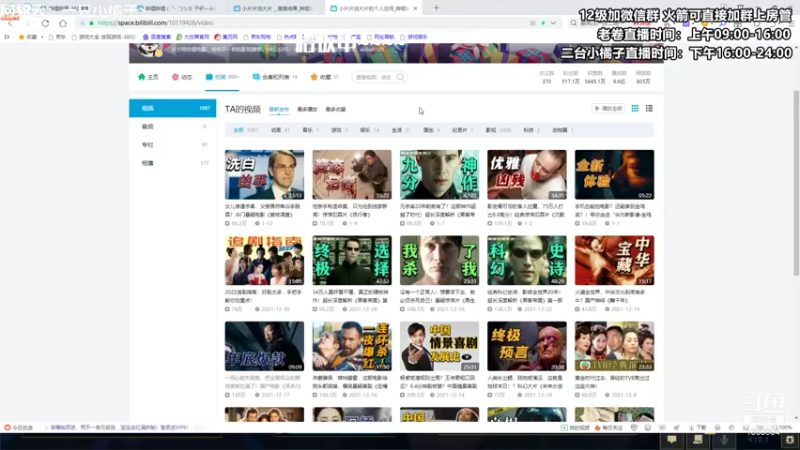Screen dimensions: 800x450
Task: Filter by 科技 category
Action: (531, 130)
